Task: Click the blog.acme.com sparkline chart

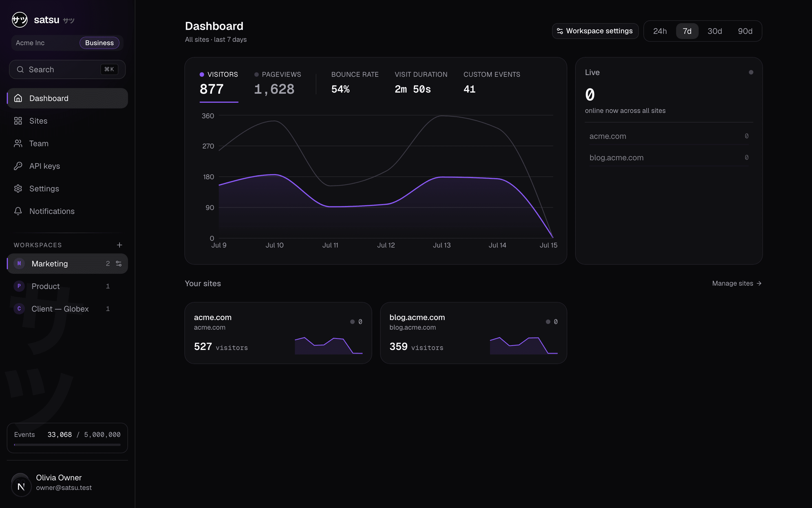Action: [x=524, y=345]
